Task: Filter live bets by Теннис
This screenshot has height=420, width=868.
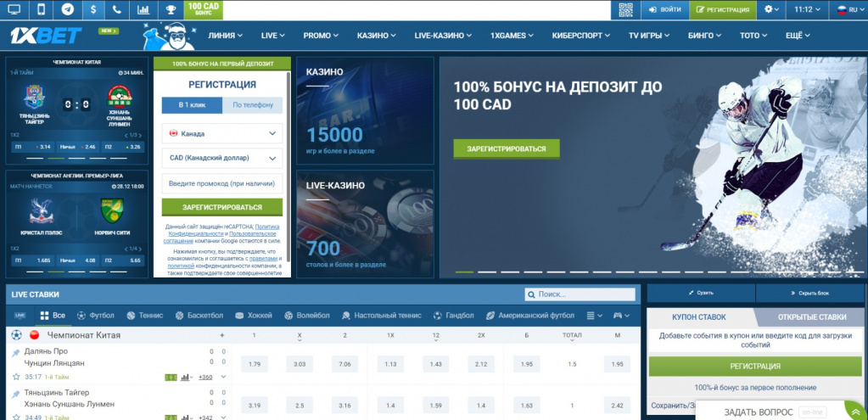Action: (x=145, y=316)
